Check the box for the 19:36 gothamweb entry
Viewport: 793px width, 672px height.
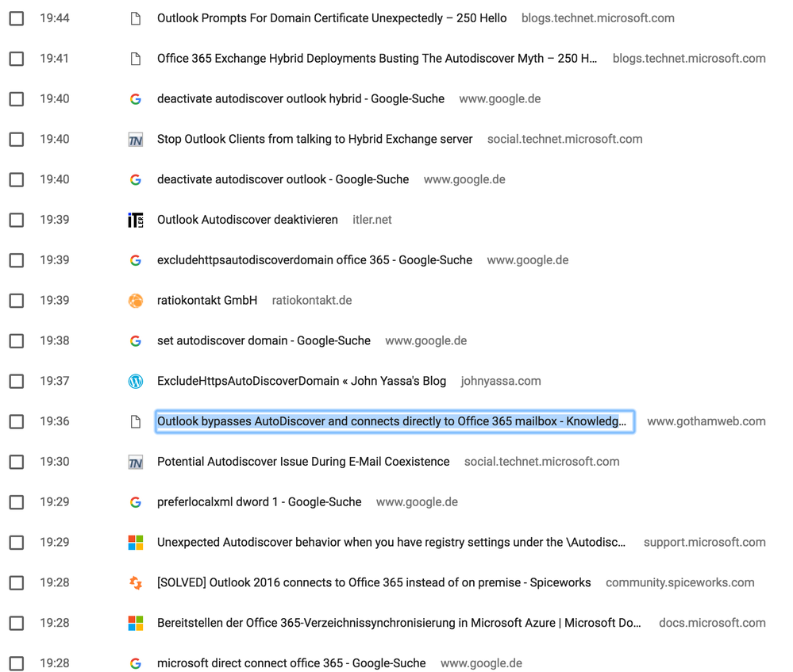click(x=17, y=422)
